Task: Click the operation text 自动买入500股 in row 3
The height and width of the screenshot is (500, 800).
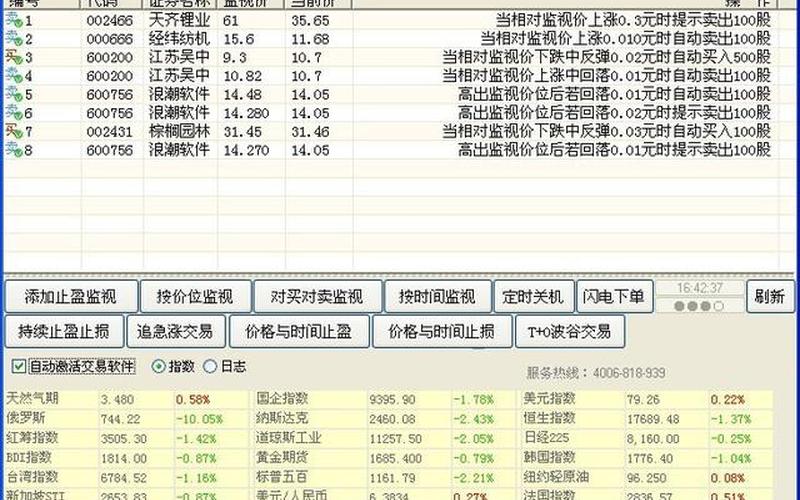Action: point(721,57)
